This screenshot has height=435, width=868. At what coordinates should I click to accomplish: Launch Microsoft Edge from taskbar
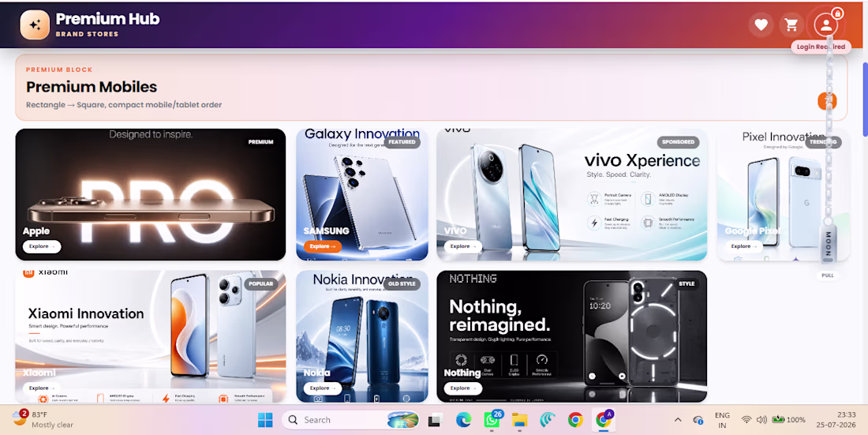[463, 420]
